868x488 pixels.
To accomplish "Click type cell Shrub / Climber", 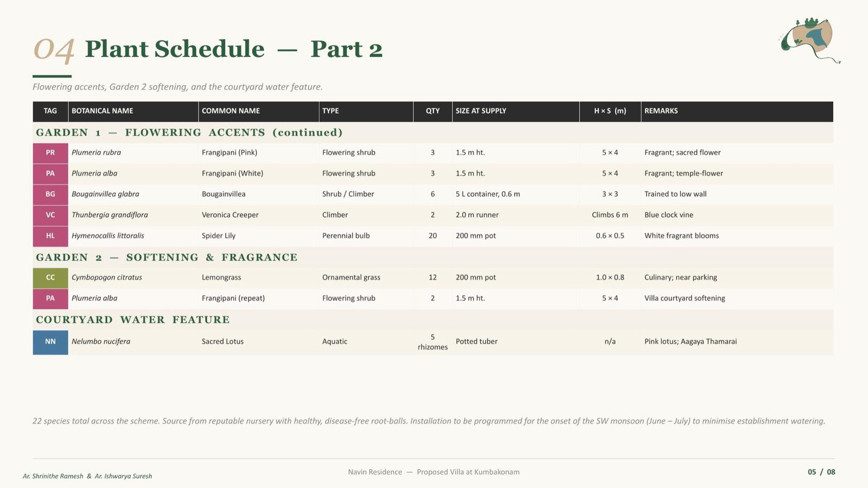I will point(348,194).
